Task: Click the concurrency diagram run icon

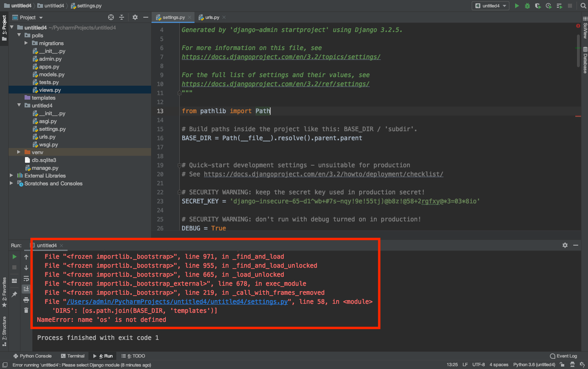Action: tap(559, 6)
